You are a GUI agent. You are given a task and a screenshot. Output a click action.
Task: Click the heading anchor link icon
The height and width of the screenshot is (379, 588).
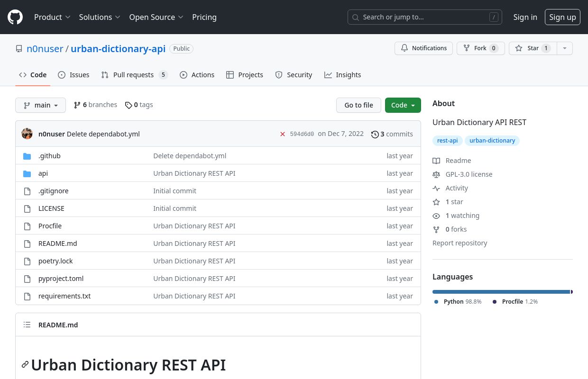point(25,364)
